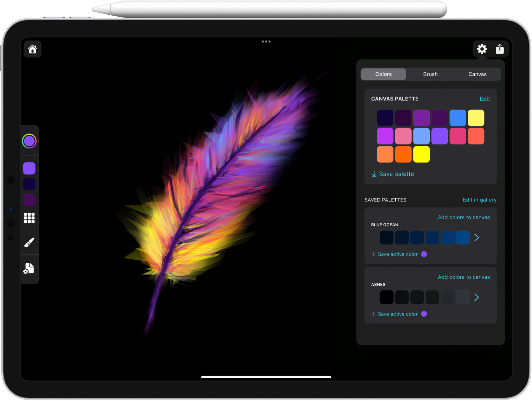Add Blue Ocean colors to canvas
Viewport: 532px width, 401px height.
click(464, 217)
